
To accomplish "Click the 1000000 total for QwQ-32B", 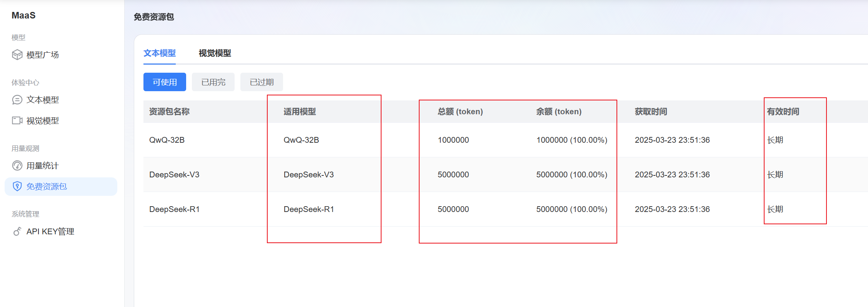I will pyautogui.click(x=453, y=140).
